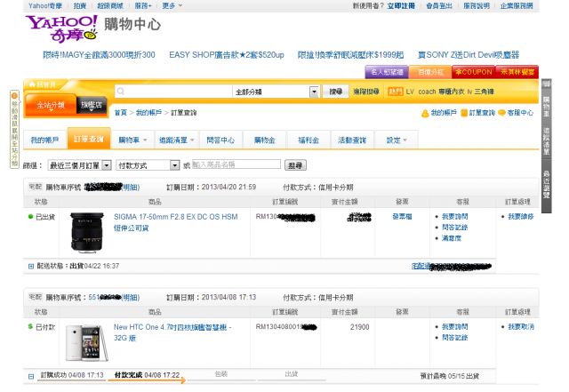Viewport: 569px width, 392px height.
Task: Click the 旗艦店 dark tab
Action: point(92,105)
